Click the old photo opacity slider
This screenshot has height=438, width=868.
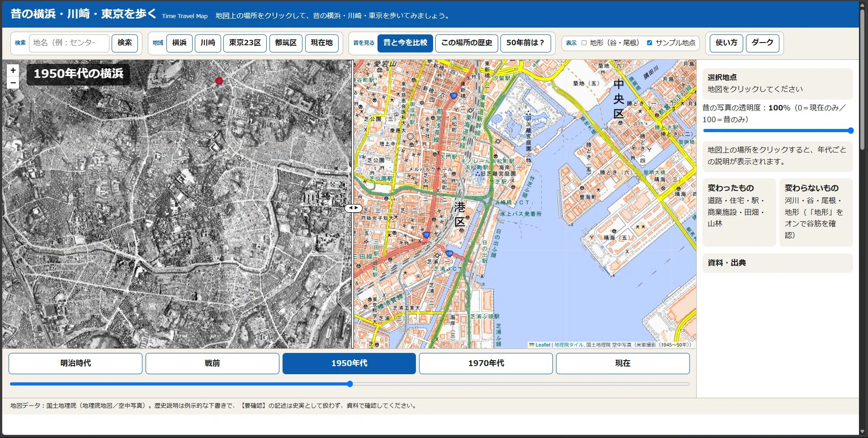[x=778, y=131]
